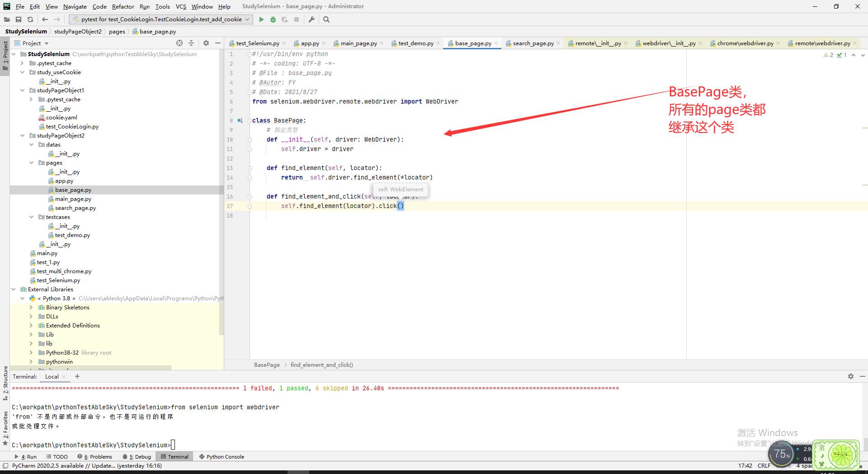Collapse the External Libraries node
The image size is (868, 474).
pos(14,289)
